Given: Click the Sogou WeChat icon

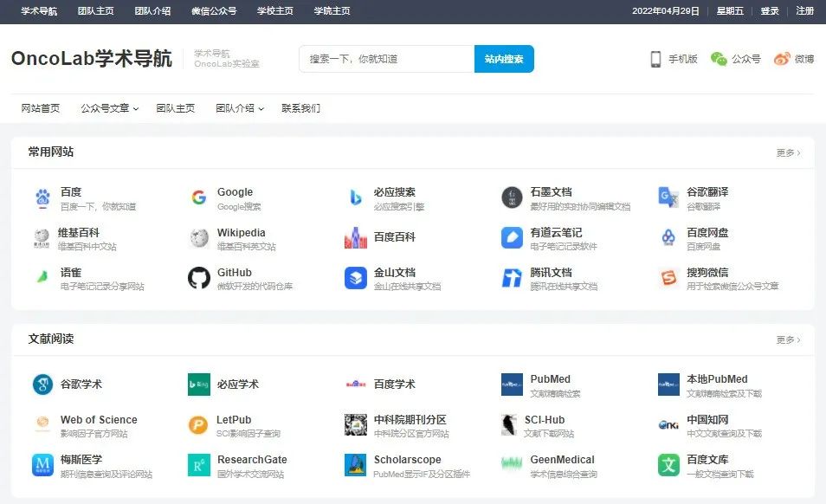Looking at the screenshot, I should pyautogui.click(x=668, y=278).
